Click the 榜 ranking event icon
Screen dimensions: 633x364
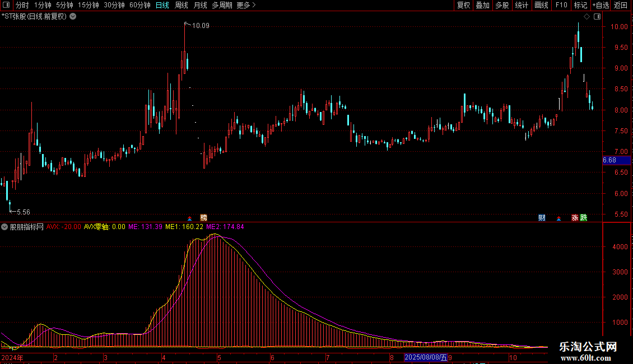(x=203, y=217)
